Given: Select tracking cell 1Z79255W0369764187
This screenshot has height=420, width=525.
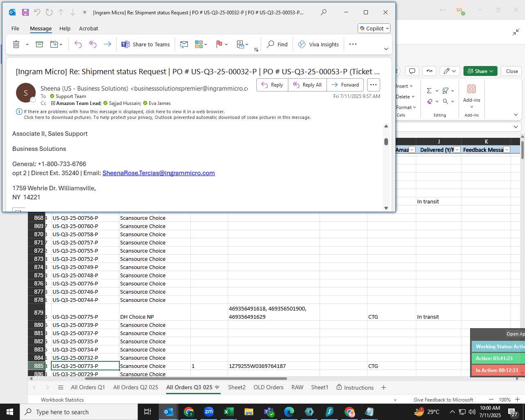Looking at the screenshot, I should coord(274,366).
